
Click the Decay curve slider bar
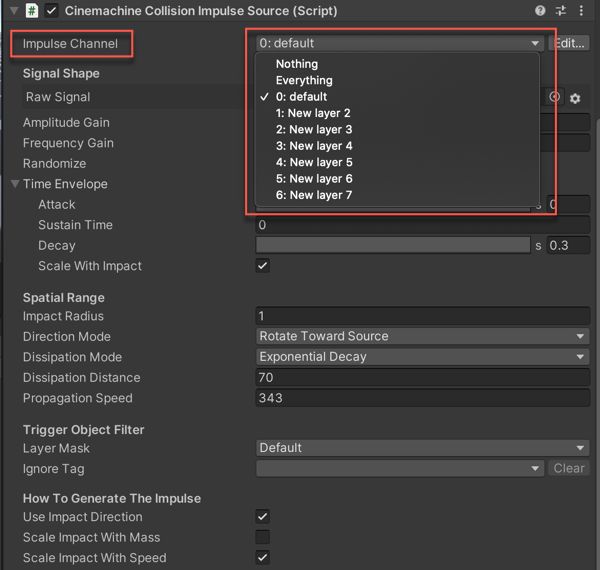393,245
